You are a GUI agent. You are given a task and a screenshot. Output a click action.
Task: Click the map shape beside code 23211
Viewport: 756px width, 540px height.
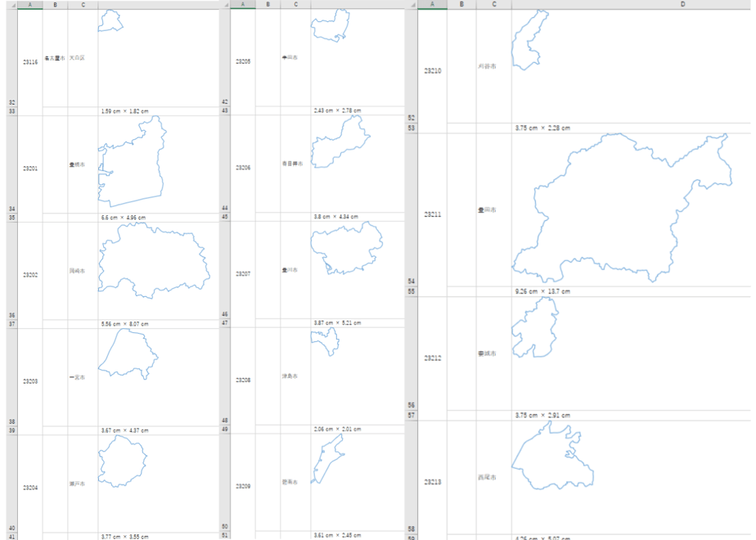(622, 208)
